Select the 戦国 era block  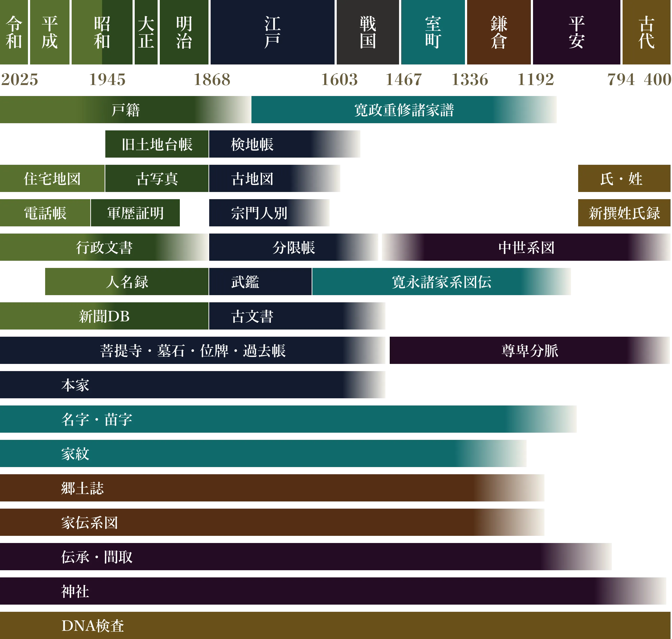pos(368,32)
